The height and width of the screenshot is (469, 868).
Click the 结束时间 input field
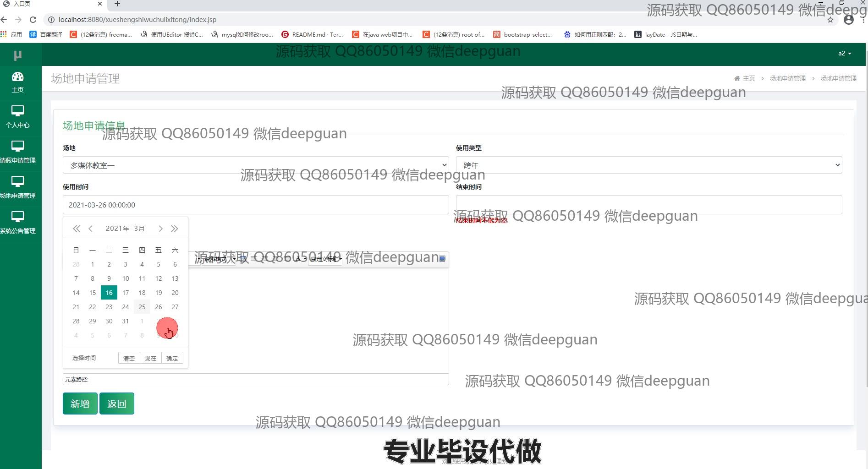(648, 205)
